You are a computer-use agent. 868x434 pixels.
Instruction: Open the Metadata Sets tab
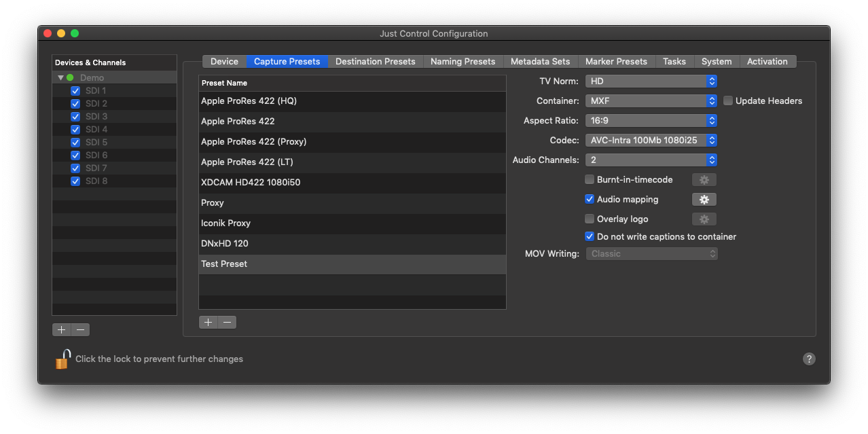541,62
